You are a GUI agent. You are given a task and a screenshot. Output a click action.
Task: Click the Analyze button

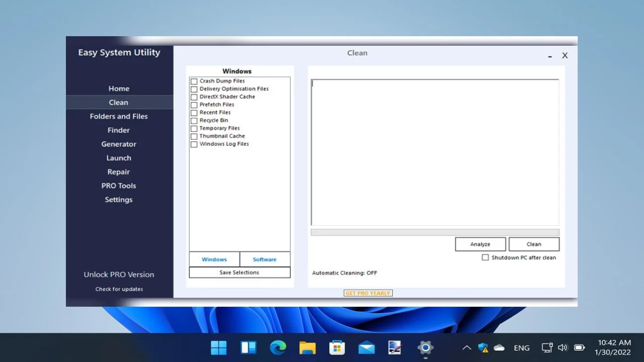(x=480, y=244)
